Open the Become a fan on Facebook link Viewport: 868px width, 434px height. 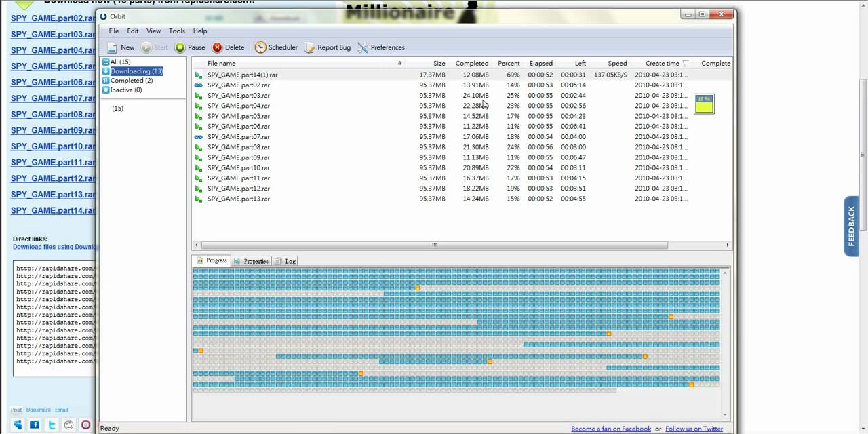tap(611, 429)
